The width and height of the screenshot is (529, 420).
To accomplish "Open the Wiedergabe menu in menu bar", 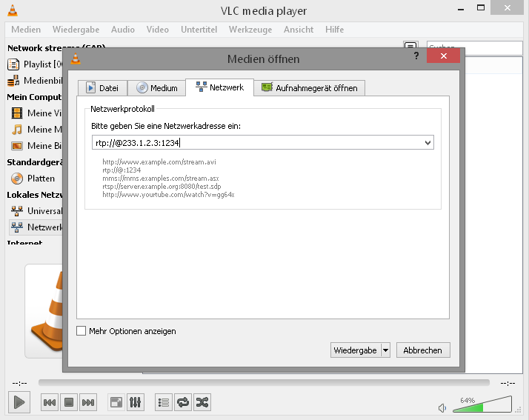I will (x=76, y=30).
